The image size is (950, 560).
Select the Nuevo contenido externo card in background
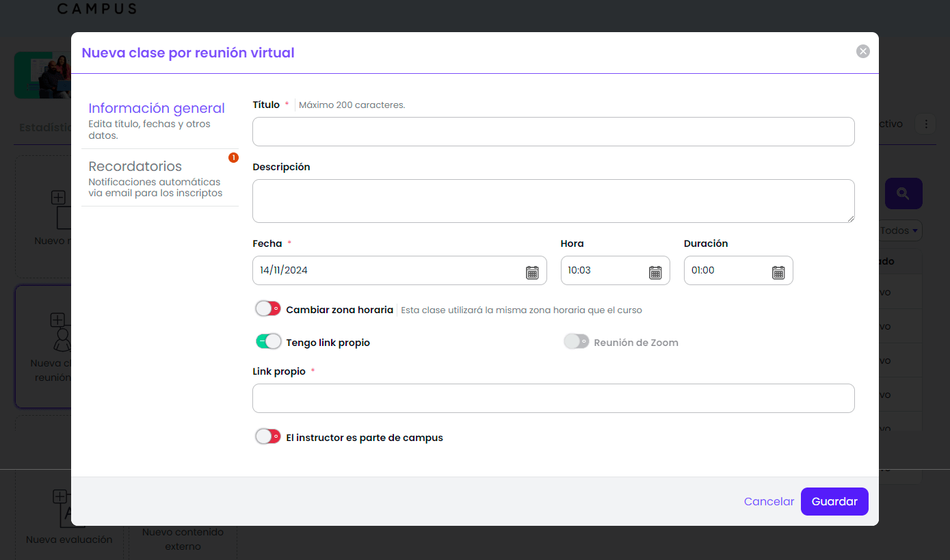182,539
